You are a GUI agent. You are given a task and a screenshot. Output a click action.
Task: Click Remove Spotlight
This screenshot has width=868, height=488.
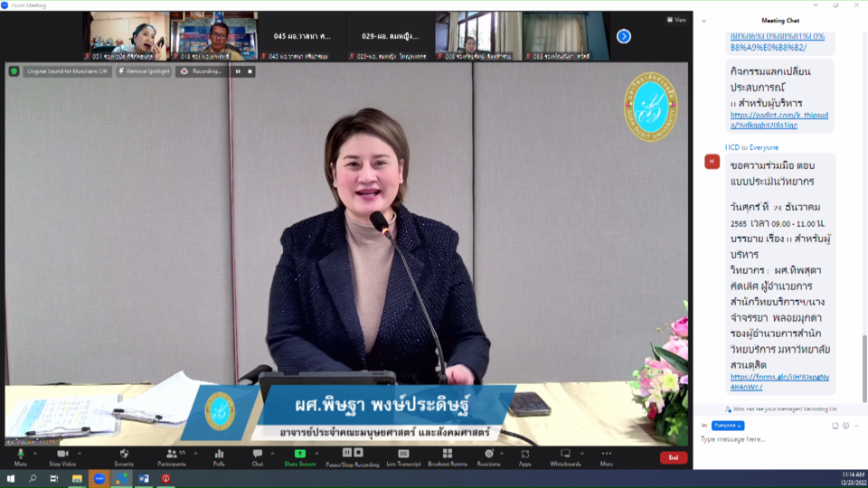pyautogui.click(x=144, y=71)
